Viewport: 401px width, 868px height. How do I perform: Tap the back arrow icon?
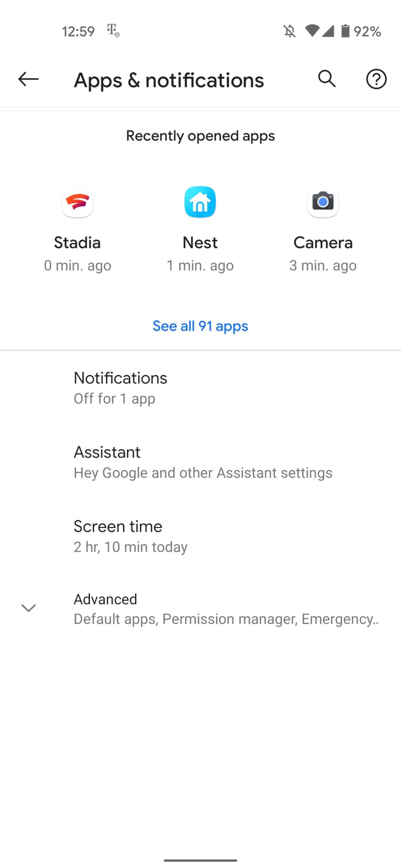tap(28, 79)
